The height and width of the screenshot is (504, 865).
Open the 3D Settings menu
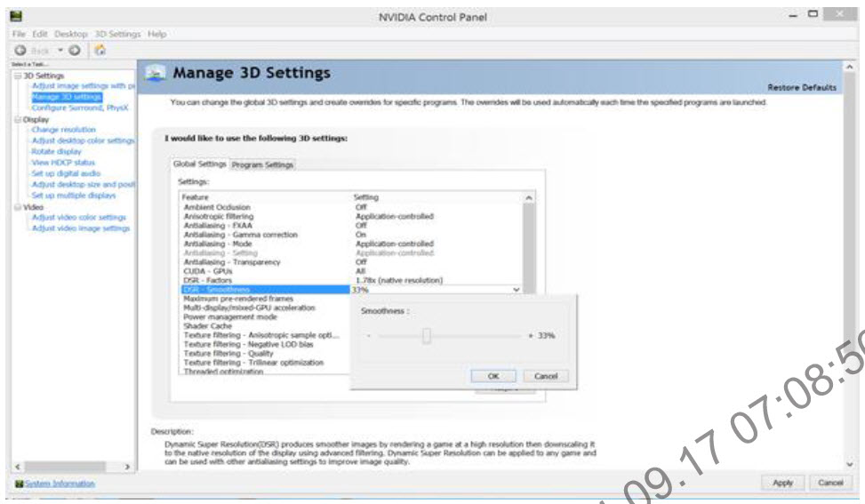[x=117, y=34]
